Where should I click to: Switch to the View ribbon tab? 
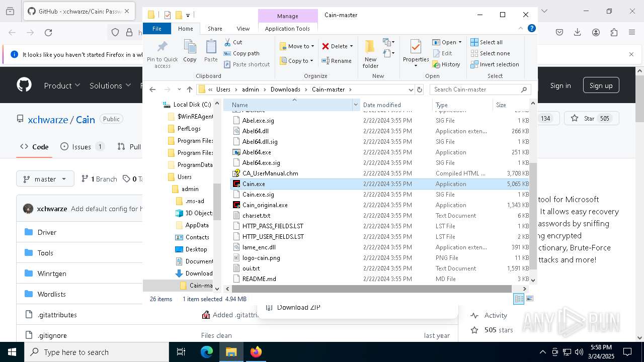243,29
